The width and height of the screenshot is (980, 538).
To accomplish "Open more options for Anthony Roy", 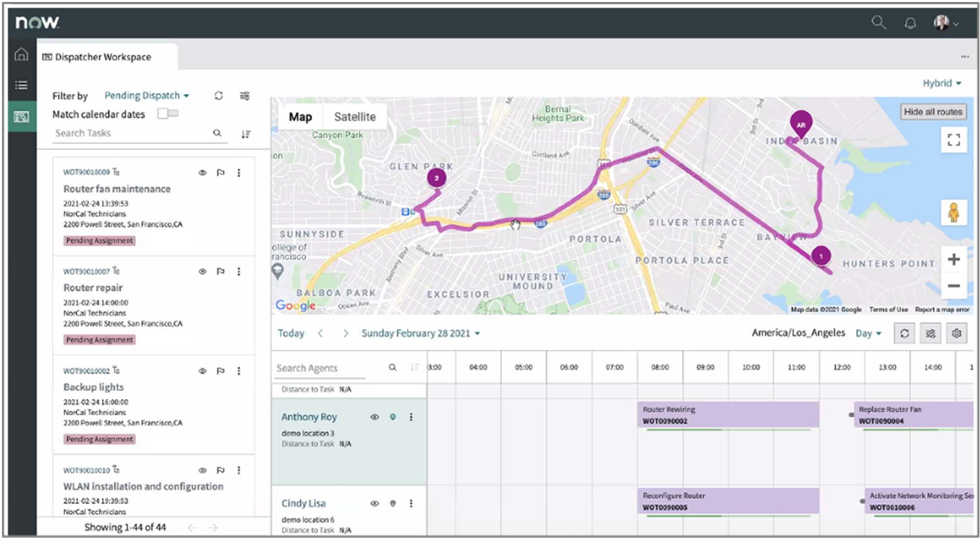I will [411, 417].
